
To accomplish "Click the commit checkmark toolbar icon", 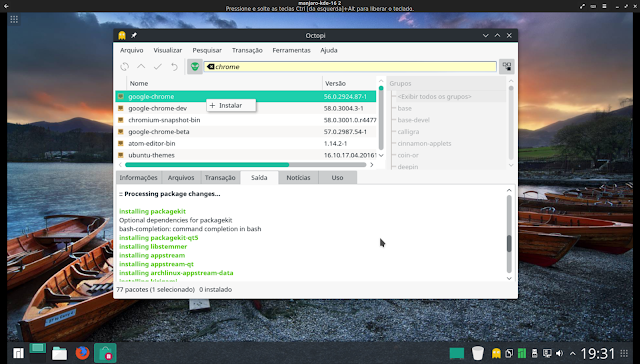I will click(x=158, y=67).
